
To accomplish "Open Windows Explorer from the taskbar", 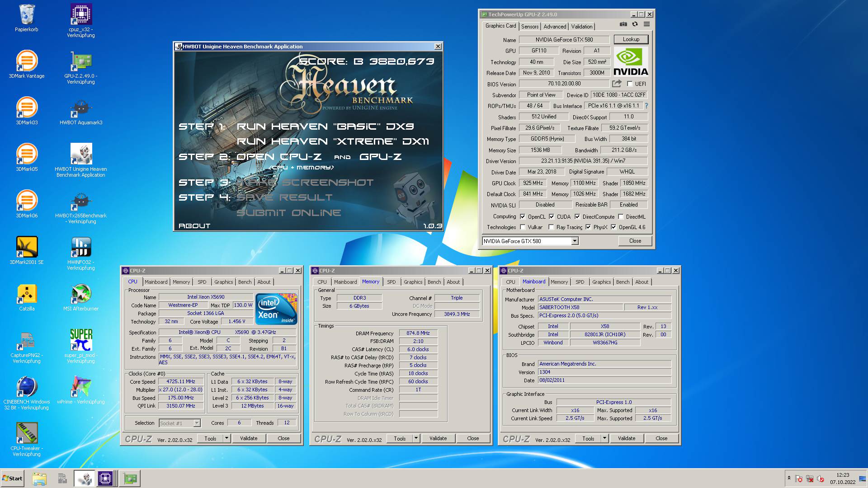I will click(x=39, y=479).
